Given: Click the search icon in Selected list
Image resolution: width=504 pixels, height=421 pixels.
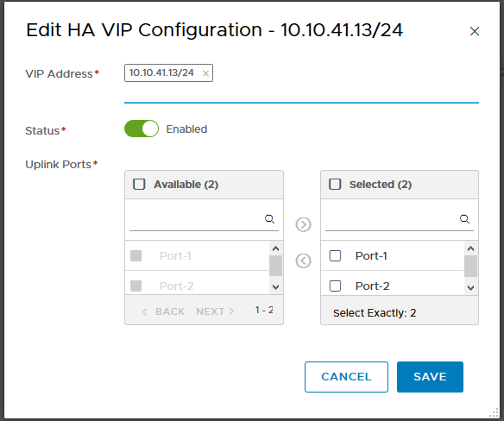Looking at the screenshot, I should coord(464,219).
